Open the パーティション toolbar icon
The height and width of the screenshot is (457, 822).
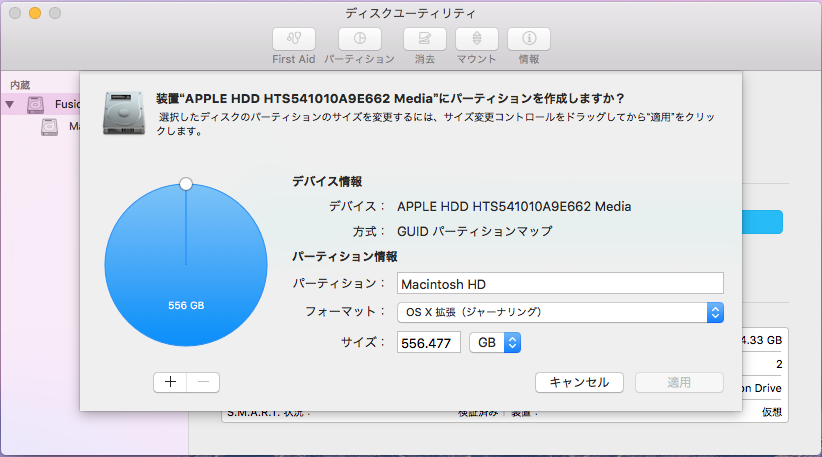pyautogui.click(x=360, y=39)
